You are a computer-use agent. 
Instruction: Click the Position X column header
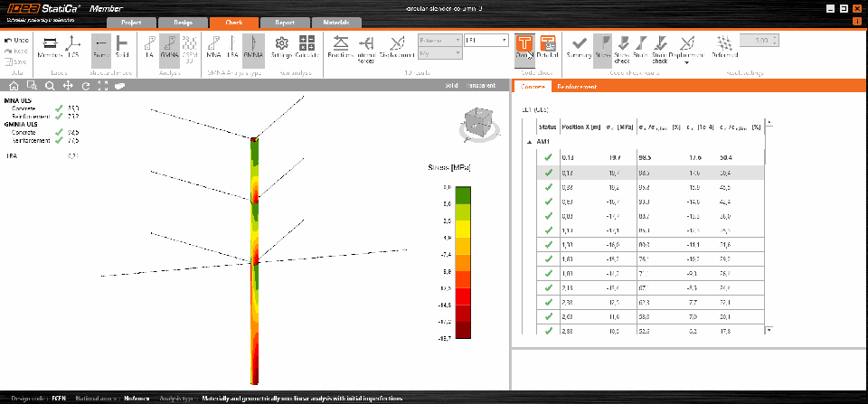tap(580, 127)
